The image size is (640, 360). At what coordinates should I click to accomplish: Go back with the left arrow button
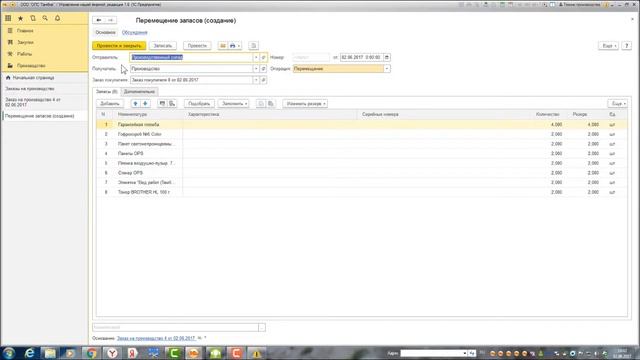tap(99, 20)
